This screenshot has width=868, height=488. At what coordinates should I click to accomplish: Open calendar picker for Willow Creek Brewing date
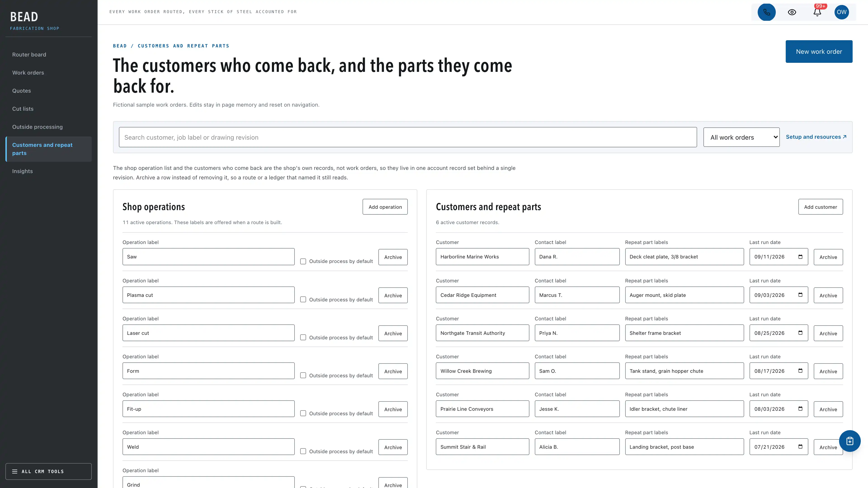[800, 371]
